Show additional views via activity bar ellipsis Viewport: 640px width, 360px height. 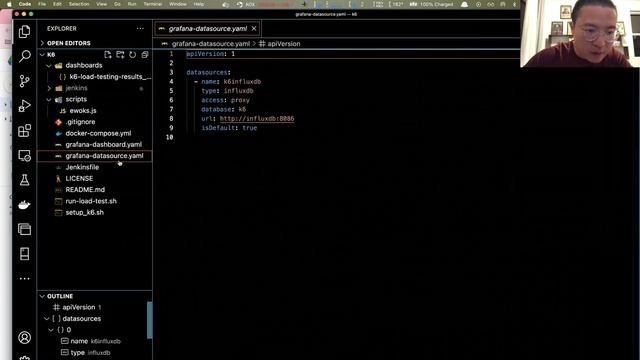24,278
